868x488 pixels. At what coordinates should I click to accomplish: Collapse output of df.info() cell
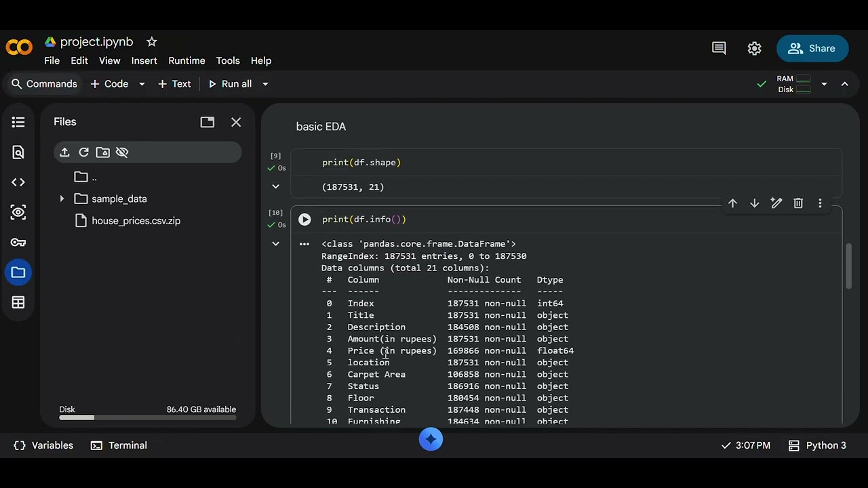(275, 243)
